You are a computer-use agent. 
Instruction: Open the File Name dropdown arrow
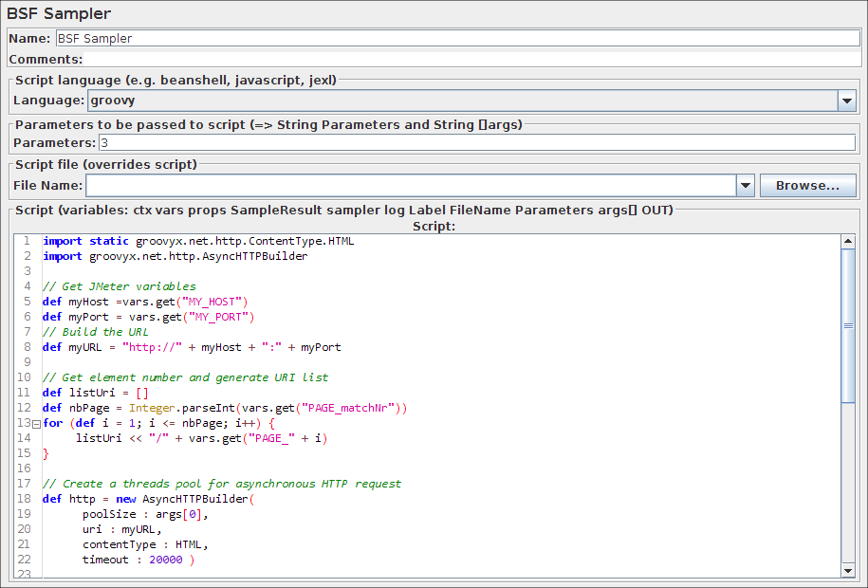(x=745, y=186)
